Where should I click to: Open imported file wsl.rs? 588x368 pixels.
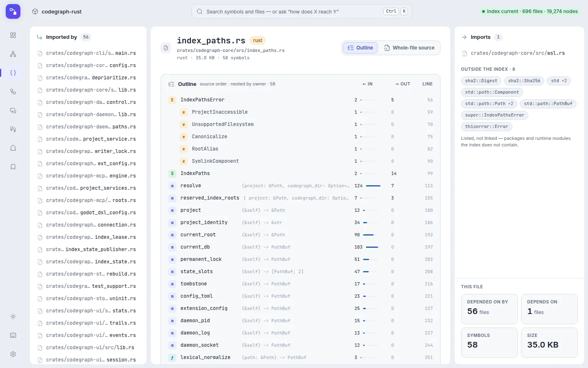[x=519, y=53]
